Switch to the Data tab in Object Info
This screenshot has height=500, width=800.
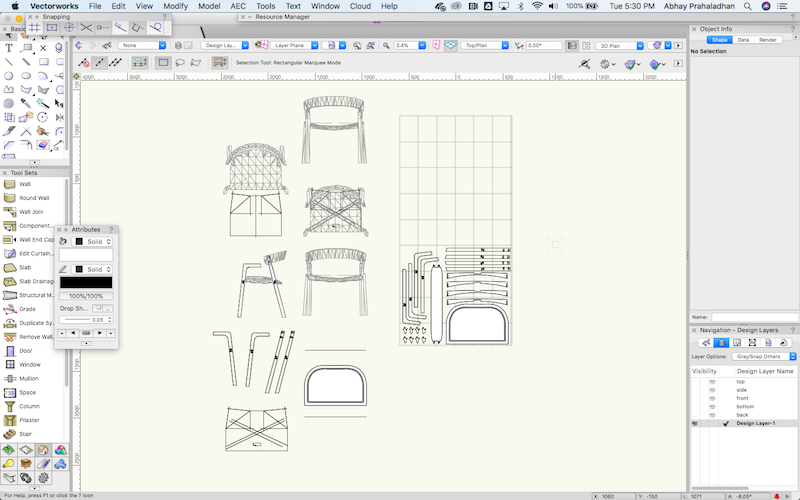[743, 40]
